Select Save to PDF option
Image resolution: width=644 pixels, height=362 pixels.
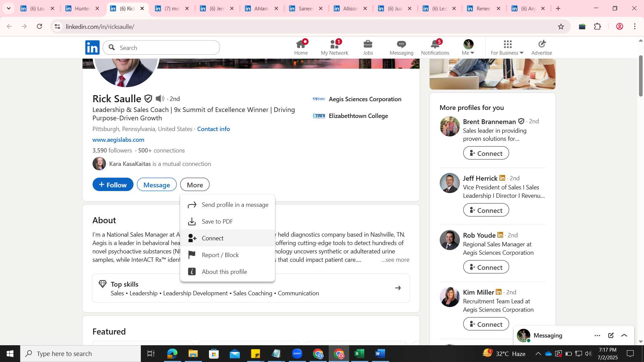227,222
